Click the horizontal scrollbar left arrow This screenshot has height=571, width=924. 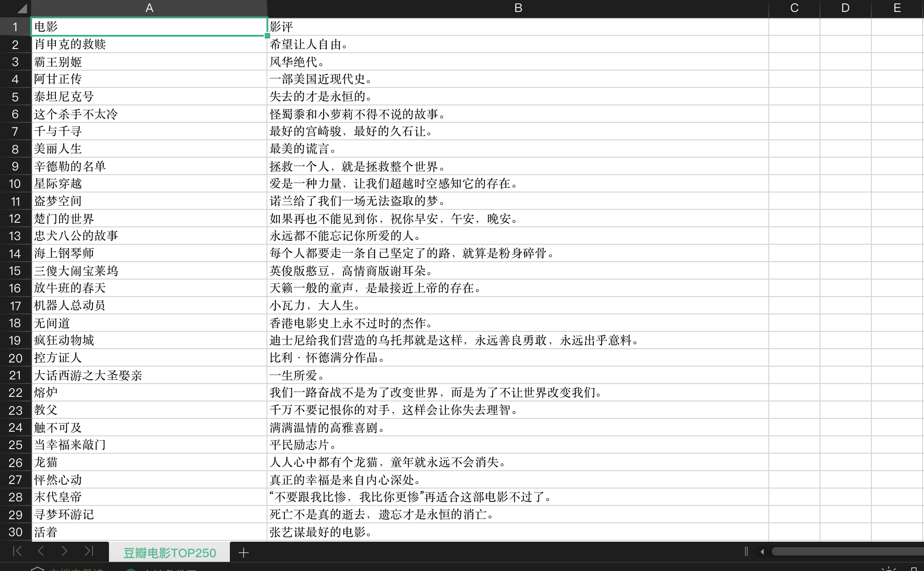pyautogui.click(x=762, y=552)
